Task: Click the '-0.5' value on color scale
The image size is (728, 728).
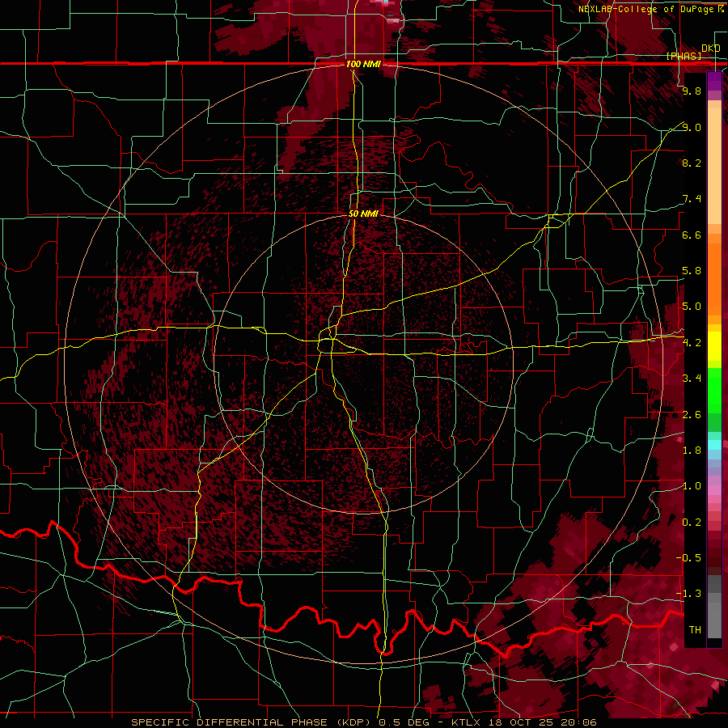Action: tap(688, 558)
